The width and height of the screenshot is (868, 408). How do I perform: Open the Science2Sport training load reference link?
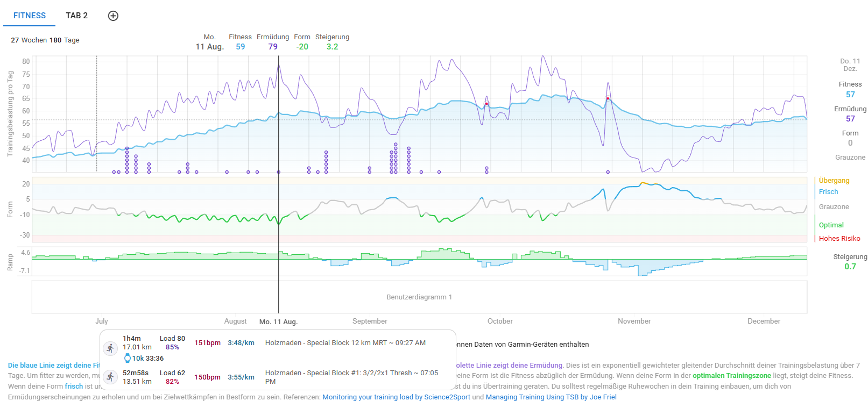pos(396,397)
